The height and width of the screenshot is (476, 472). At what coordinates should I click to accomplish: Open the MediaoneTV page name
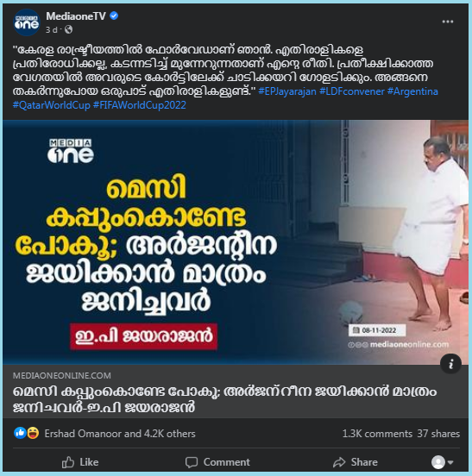tap(76, 16)
